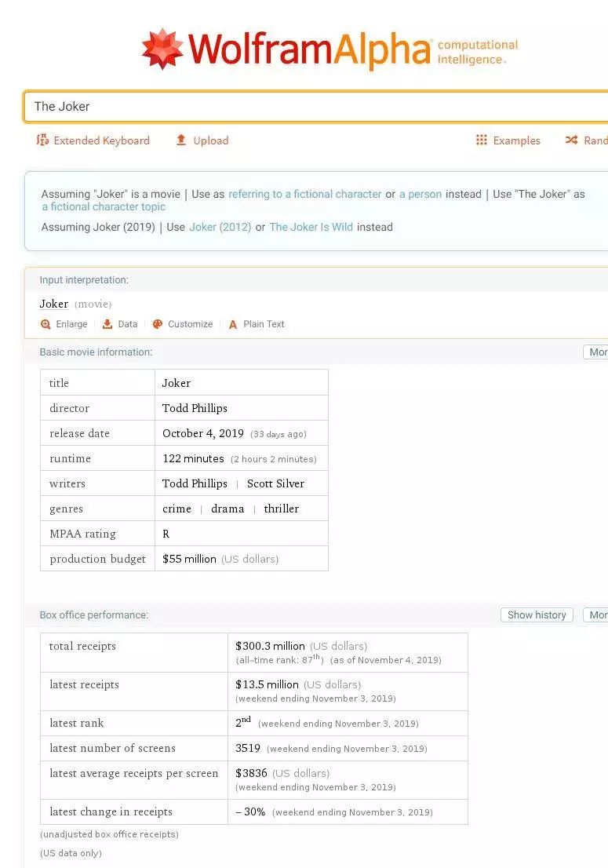The width and height of the screenshot is (608, 868).
Task: Click the Plain Text label
Action: coord(264,324)
